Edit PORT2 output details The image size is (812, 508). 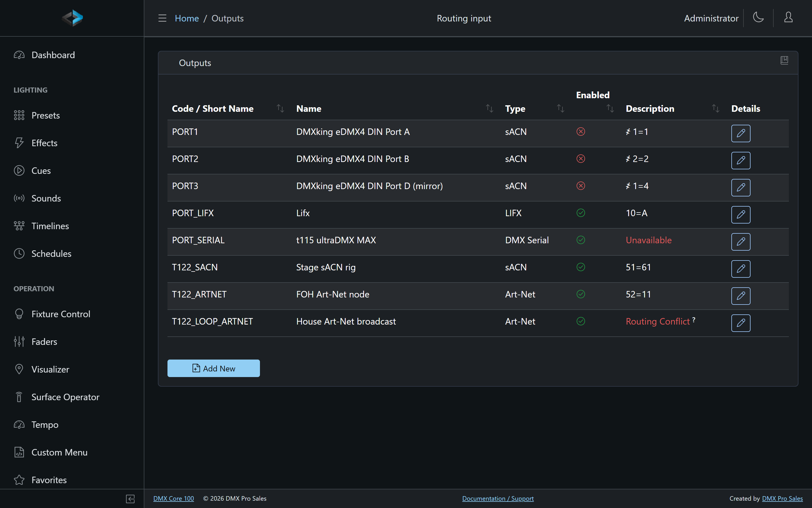click(x=741, y=161)
